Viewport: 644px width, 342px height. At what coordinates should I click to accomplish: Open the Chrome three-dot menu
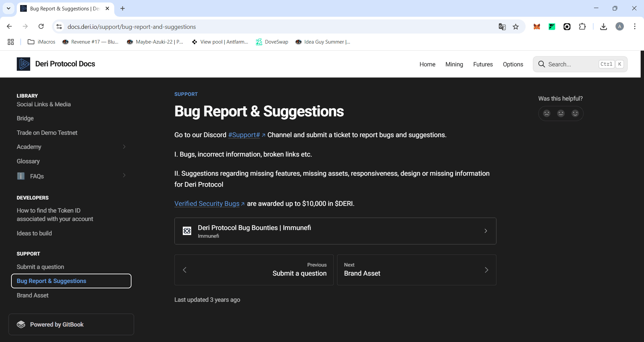click(635, 26)
